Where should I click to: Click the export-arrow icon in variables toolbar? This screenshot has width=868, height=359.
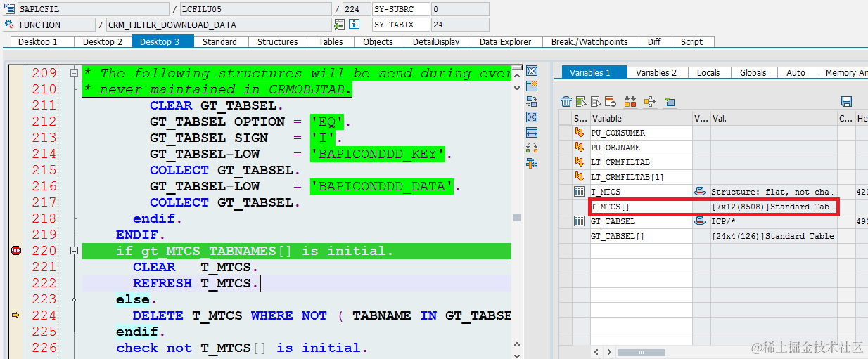tap(649, 101)
